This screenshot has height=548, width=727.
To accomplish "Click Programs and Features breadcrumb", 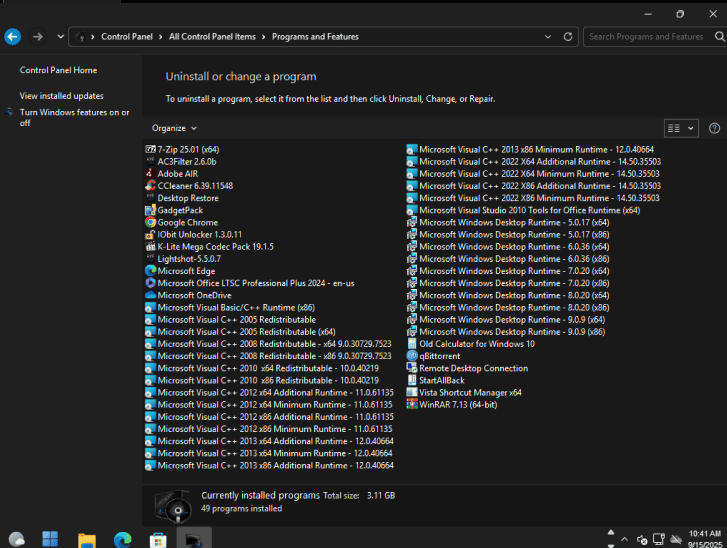I will 315,37.
